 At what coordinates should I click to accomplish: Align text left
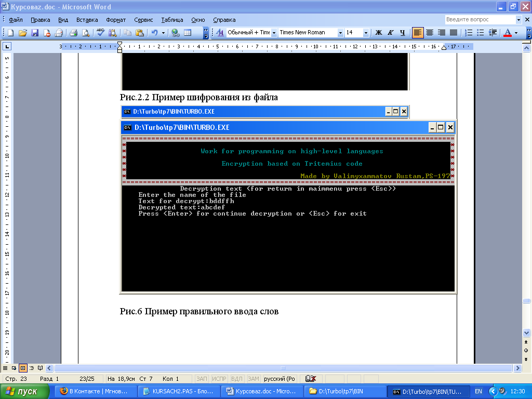point(418,33)
